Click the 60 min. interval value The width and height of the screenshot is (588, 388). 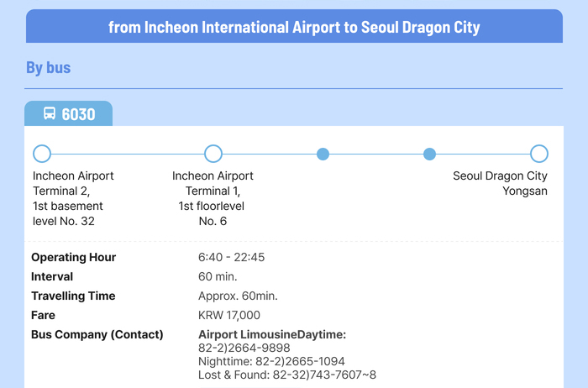coord(218,276)
